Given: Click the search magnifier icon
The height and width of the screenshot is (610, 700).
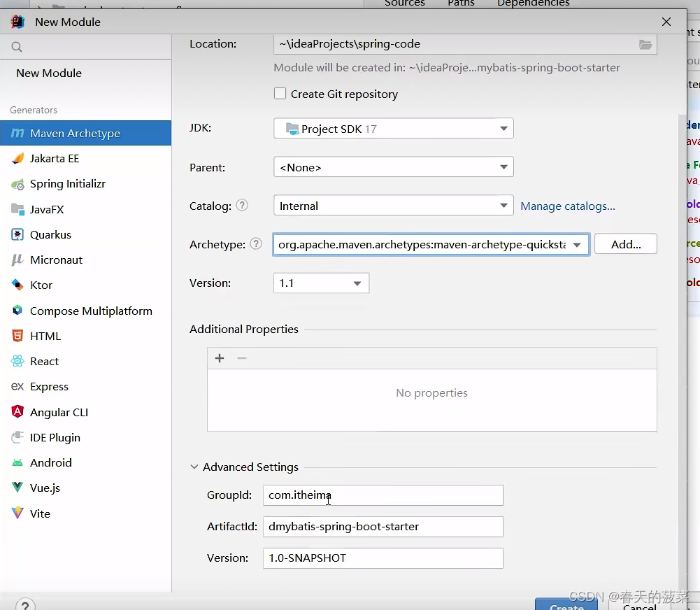Looking at the screenshot, I should [x=17, y=47].
